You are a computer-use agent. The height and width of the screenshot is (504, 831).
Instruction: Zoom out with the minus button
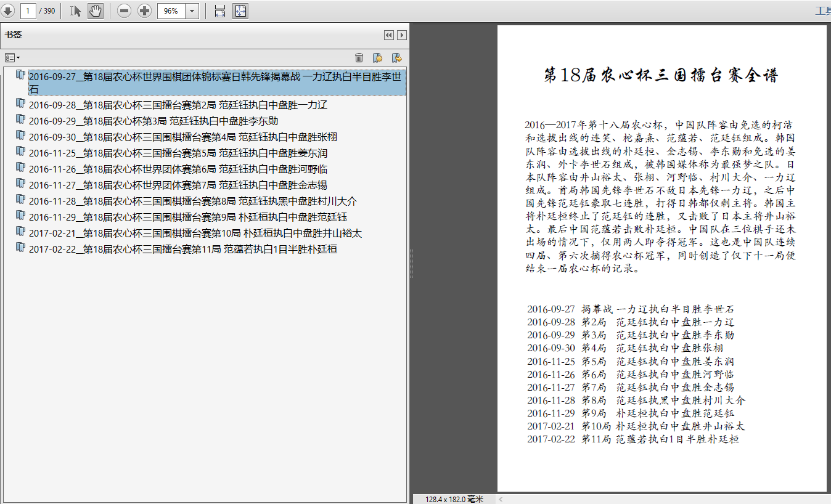click(124, 10)
